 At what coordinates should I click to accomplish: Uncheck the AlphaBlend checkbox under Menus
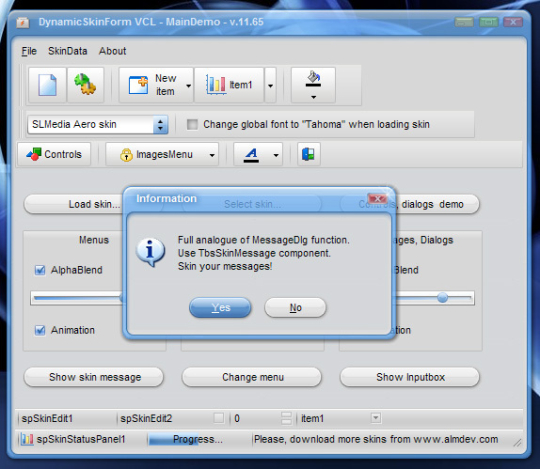pos(40,270)
